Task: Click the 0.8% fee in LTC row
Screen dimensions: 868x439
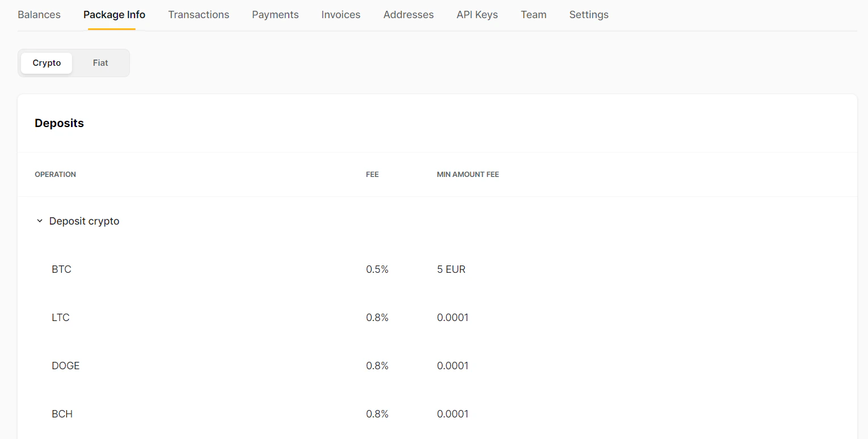Action: click(x=377, y=318)
